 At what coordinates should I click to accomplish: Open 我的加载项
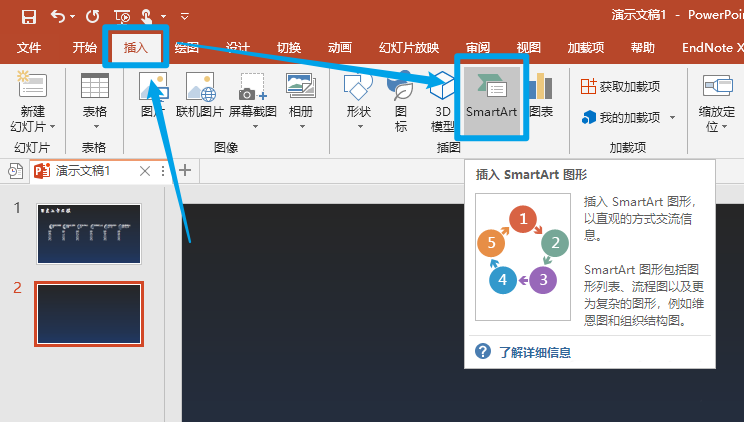coord(621,117)
